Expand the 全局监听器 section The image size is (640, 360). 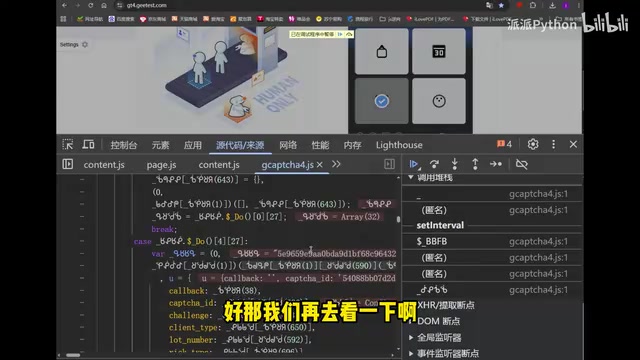click(x=411, y=337)
